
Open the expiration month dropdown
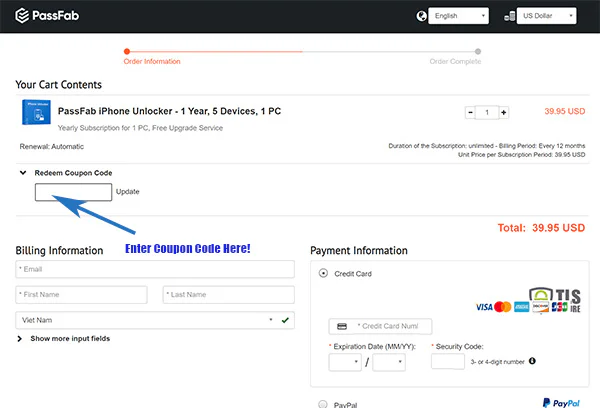point(345,362)
